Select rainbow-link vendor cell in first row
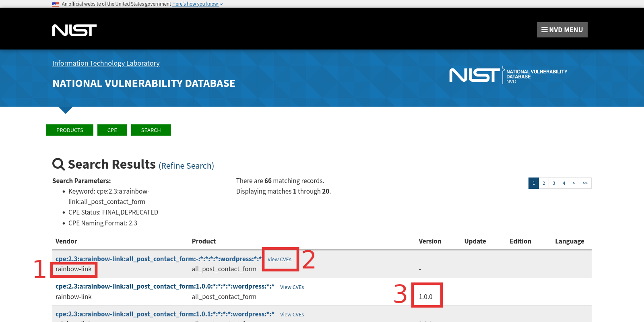Image resolution: width=644 pixels, height=322 pixels. pos(74,269)
